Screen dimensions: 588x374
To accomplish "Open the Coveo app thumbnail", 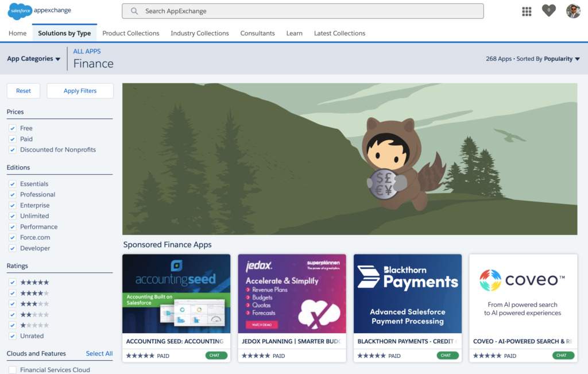I will [523, 294].
